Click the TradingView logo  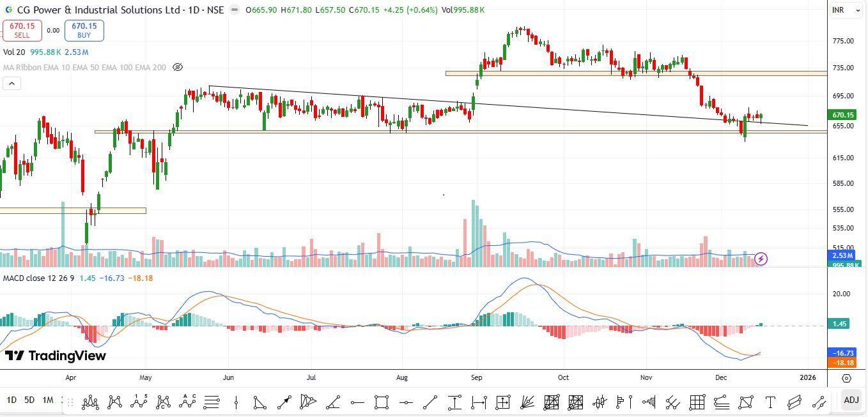point(56,356)
